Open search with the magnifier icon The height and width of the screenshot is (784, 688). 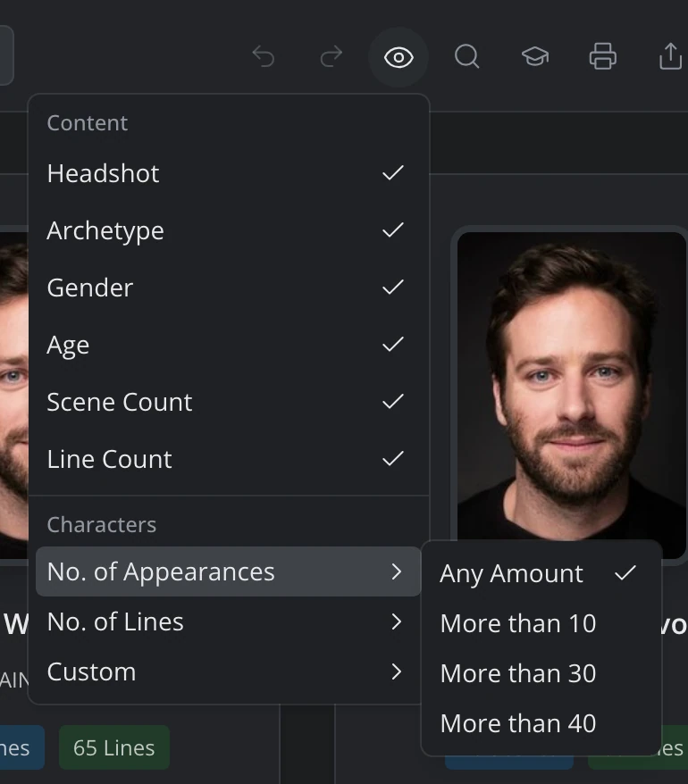tap(466, 56)
